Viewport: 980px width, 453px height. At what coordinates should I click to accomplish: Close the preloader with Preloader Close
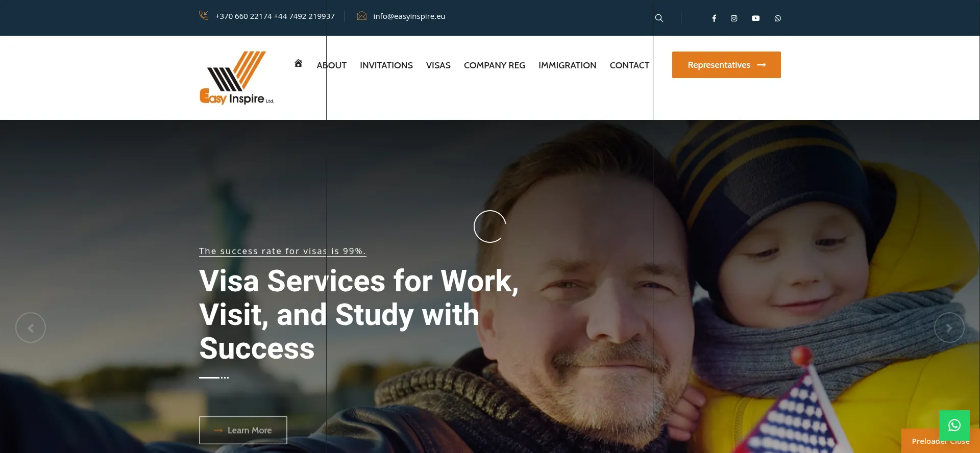coord(940,441)
